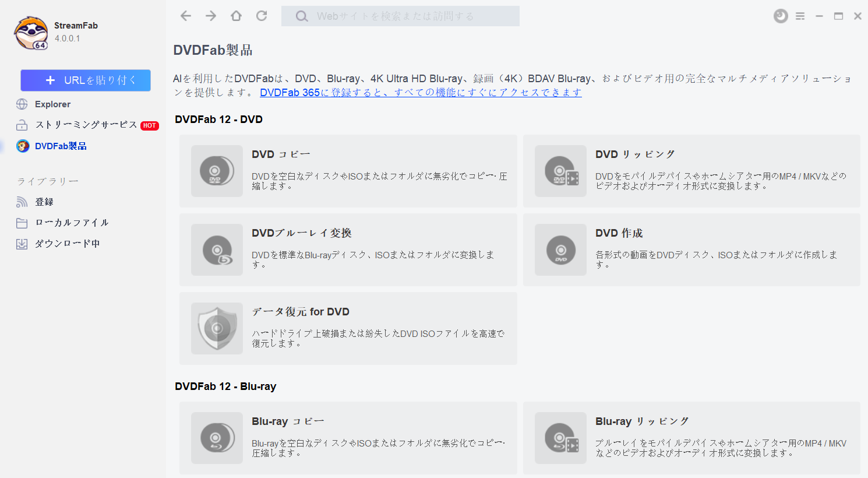Click the DVD 作成 description text

coord(716,259)
